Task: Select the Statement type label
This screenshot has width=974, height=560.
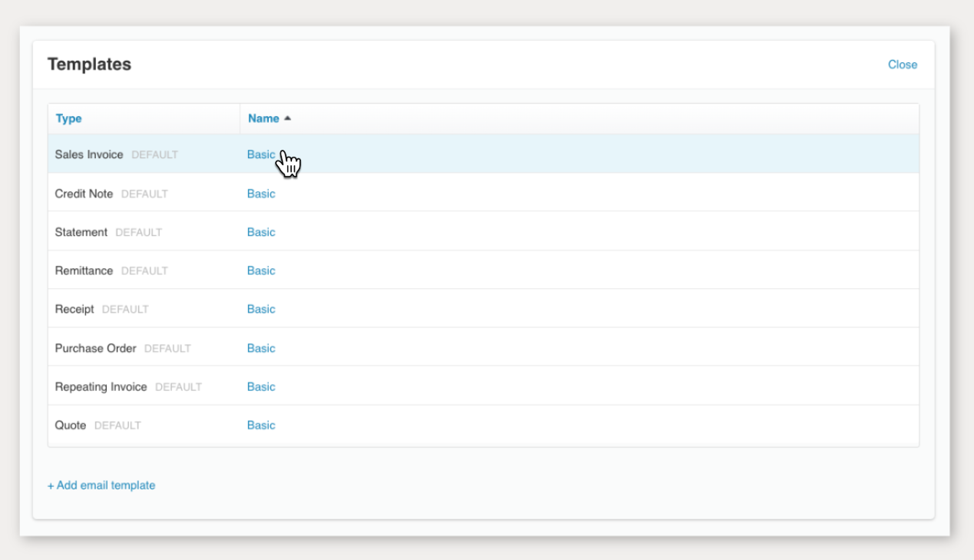Action: click(x=81, y=232)
